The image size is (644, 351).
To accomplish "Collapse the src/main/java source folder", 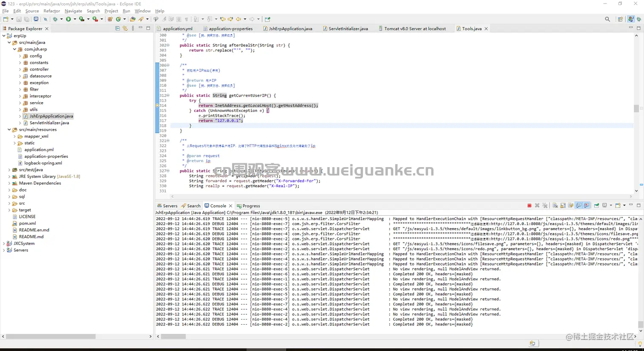I will [9, 43].
